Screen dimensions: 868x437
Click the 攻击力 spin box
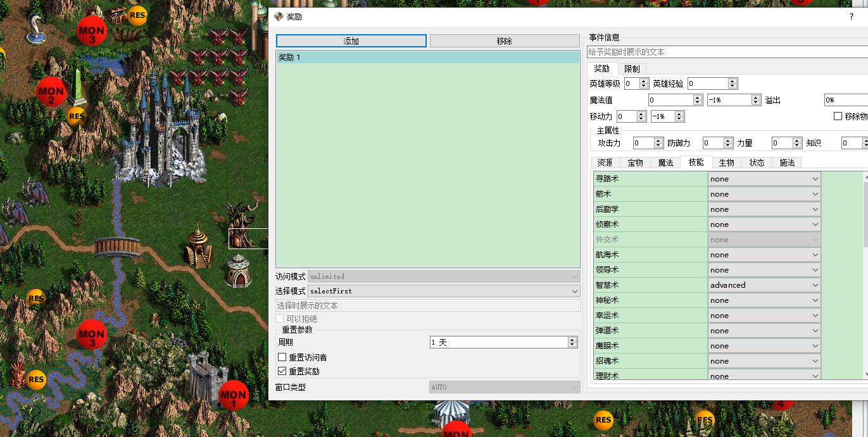tap(648, 143)
